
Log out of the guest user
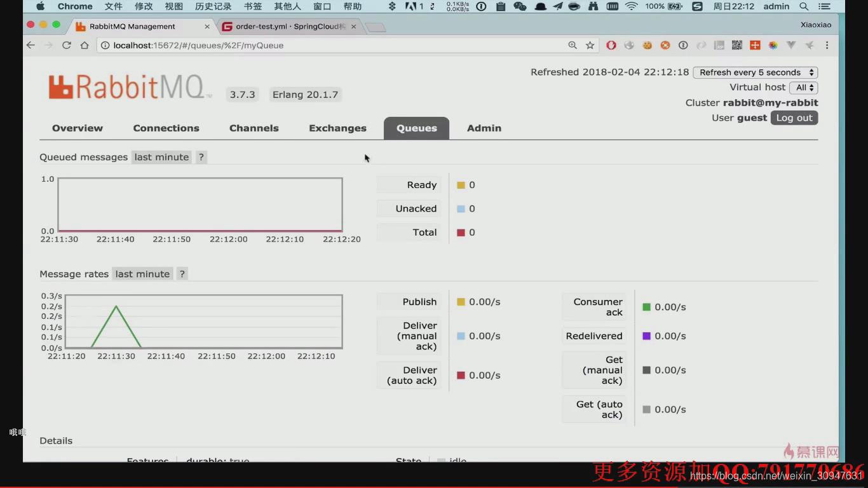794,118
